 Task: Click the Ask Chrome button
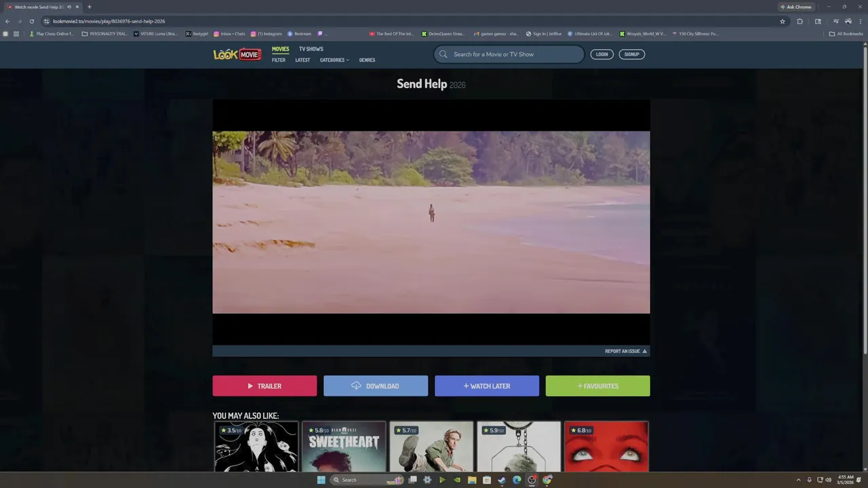[796, 7]
